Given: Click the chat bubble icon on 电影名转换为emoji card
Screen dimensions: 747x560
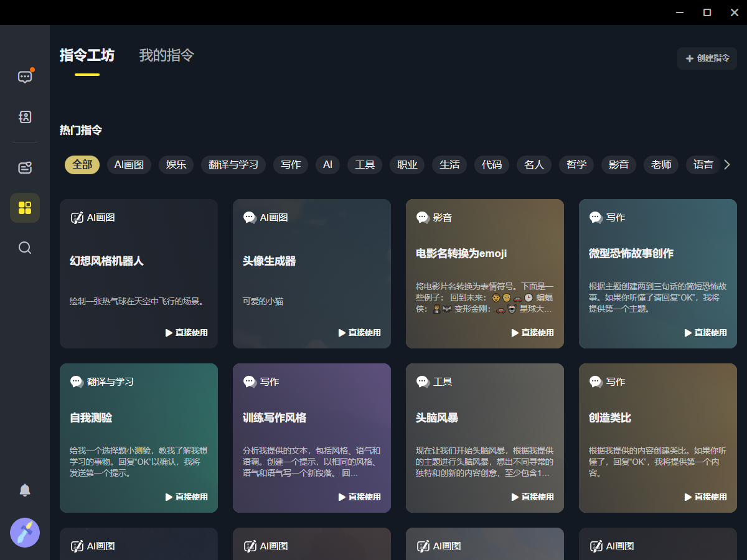Looking at the screenshot, I should (423, 217).
